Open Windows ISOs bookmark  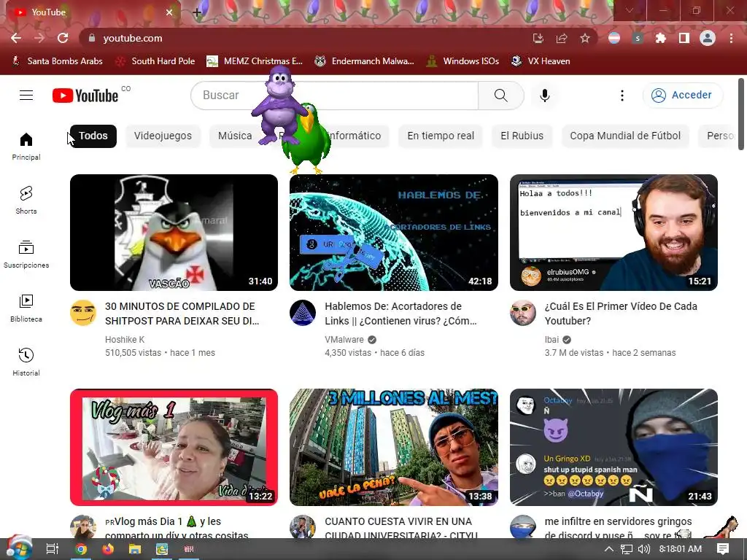tap(462, 61)
